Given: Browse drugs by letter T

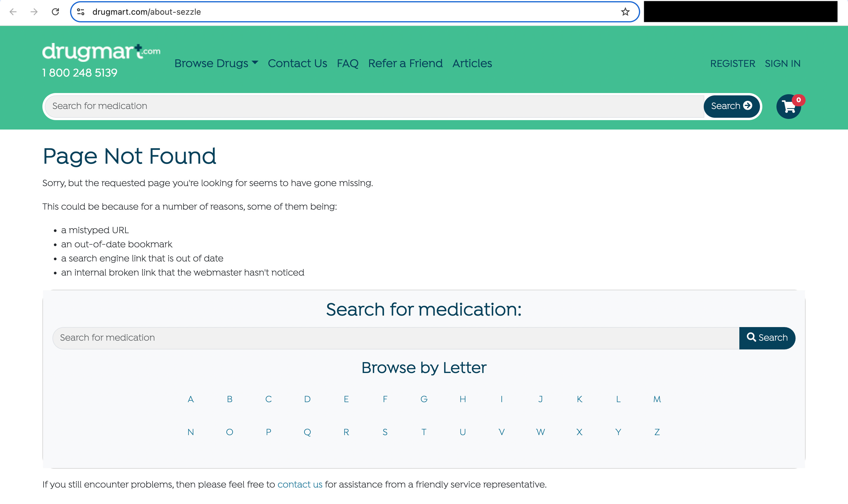Looking at the screenshot, I should point(424,432).
